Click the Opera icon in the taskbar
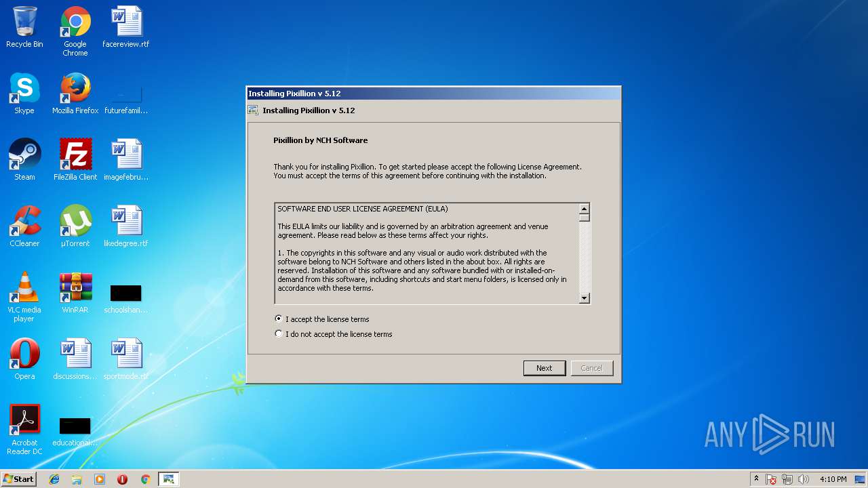This screenshot has height=488, width=868. pos(123,479)
